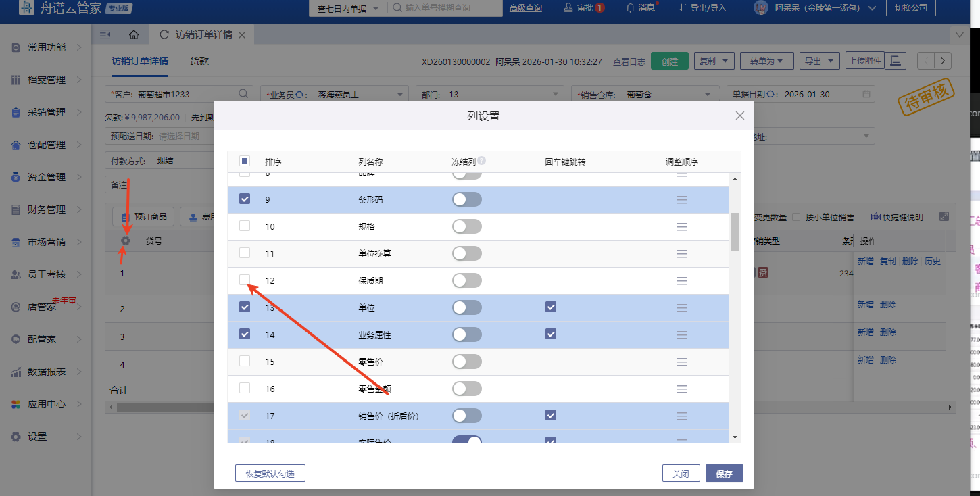Check the 保质期 column checkbox
Viewport: 980px width, 496px height.
coord(245,280)
